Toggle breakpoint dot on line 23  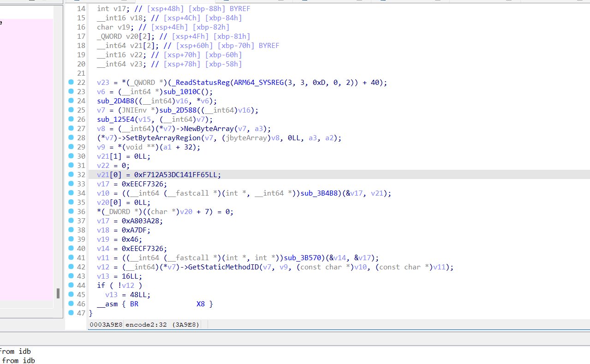pyautogui.click(x=71, y=91)
